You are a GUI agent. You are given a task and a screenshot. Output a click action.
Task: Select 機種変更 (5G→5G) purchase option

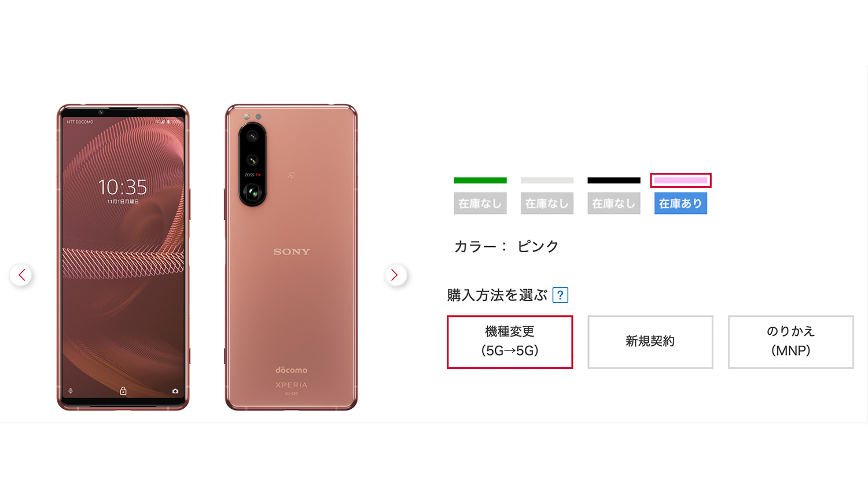pos(510,342)
